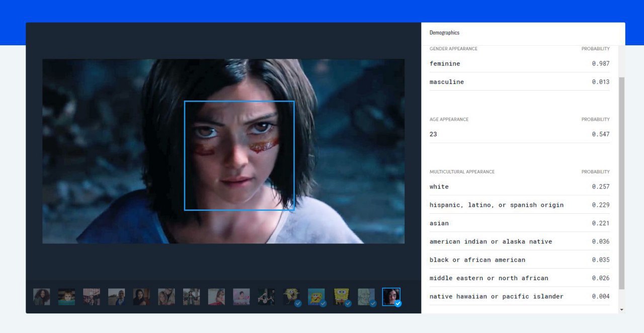Click 'hispanic, latino, or spanish origin' row
Screen dimensions: 644x333
[520, 205]
